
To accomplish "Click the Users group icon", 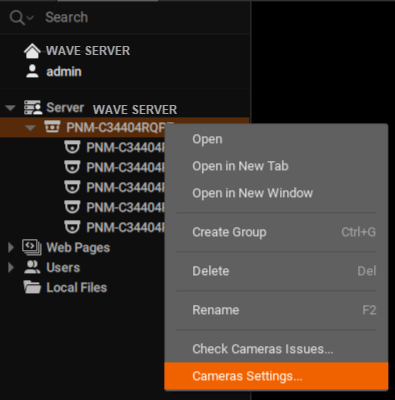I will (x=32, y=267).
